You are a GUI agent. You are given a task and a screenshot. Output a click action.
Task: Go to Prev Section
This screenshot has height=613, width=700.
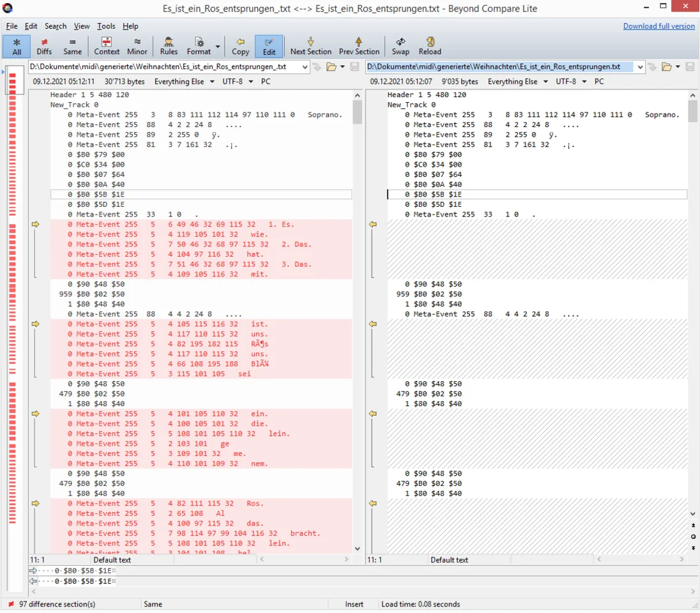tap(359, 46)
